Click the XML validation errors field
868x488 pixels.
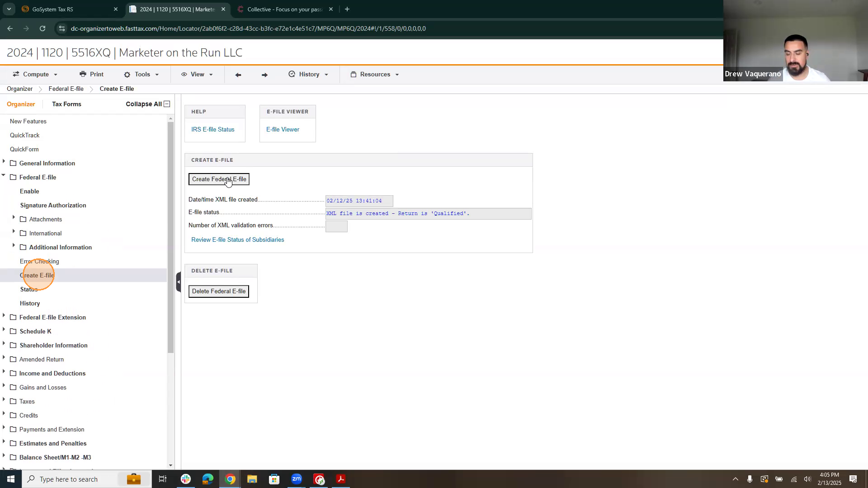(336, 226)
